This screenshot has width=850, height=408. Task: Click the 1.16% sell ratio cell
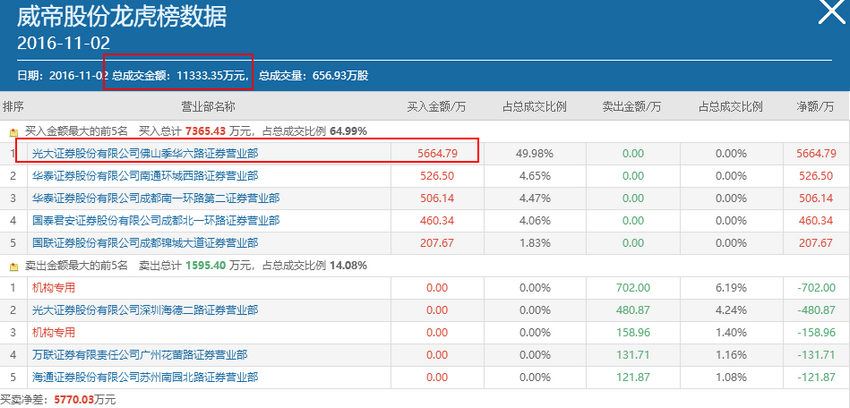coord(731,355)
